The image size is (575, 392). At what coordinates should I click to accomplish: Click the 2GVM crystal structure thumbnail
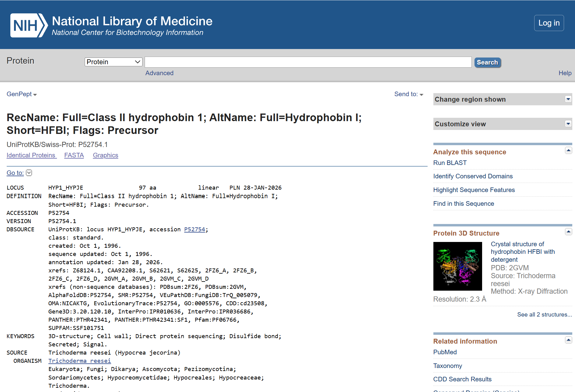click(x=457, y=266)
